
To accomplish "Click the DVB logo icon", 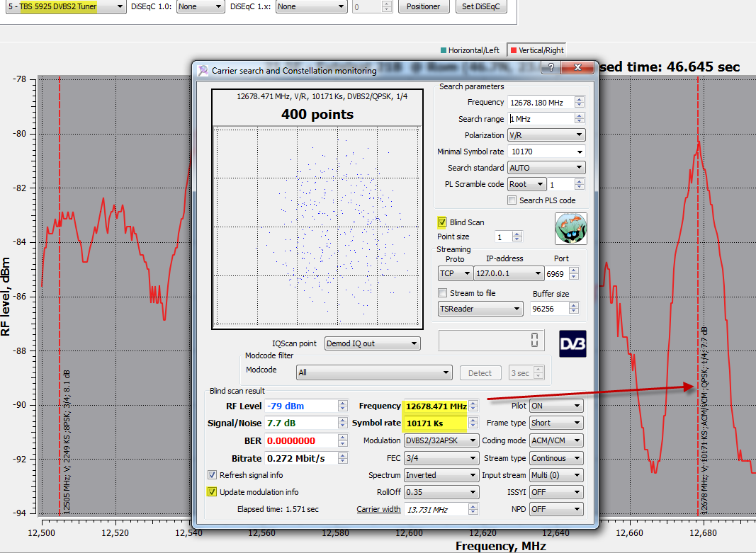I will coord(572,344).
